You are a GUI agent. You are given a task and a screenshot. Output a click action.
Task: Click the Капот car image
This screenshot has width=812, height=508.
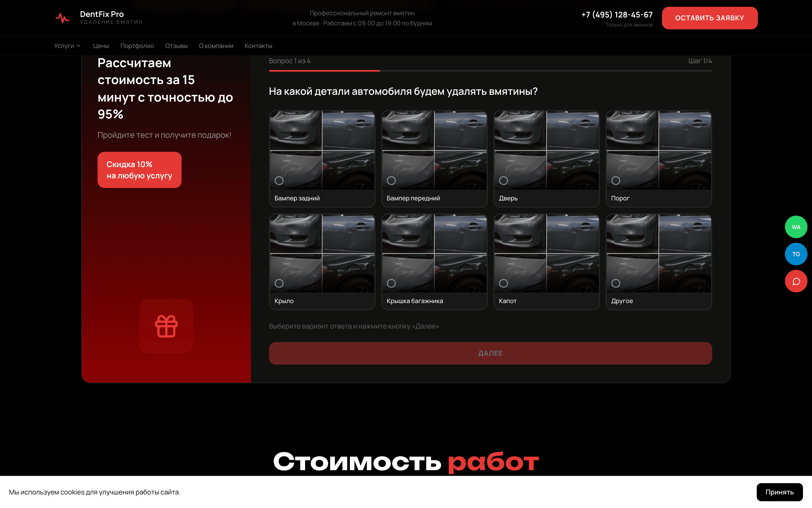[547, 253]
